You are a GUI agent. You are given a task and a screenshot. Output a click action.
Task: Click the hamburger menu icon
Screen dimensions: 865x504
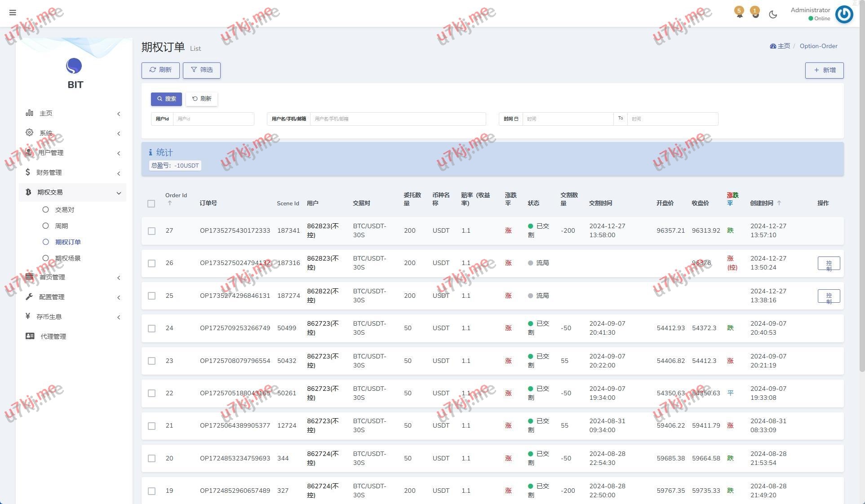tap(13, 13)
